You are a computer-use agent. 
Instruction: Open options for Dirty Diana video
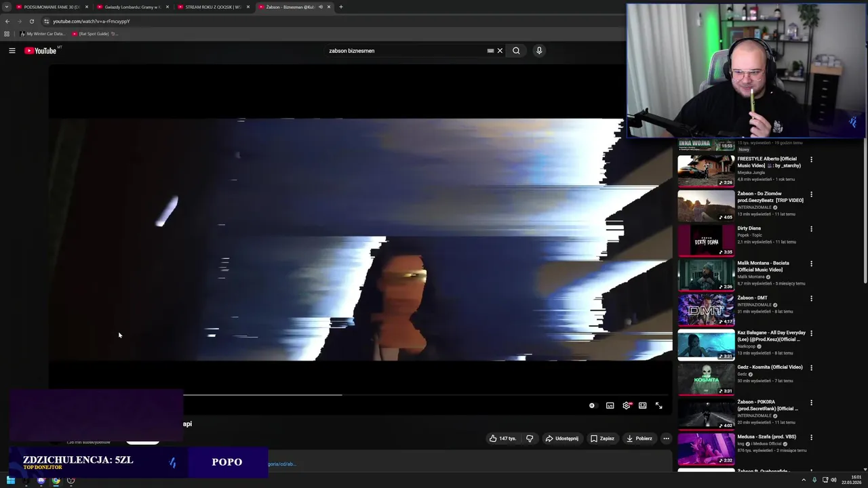click(811, 229)
